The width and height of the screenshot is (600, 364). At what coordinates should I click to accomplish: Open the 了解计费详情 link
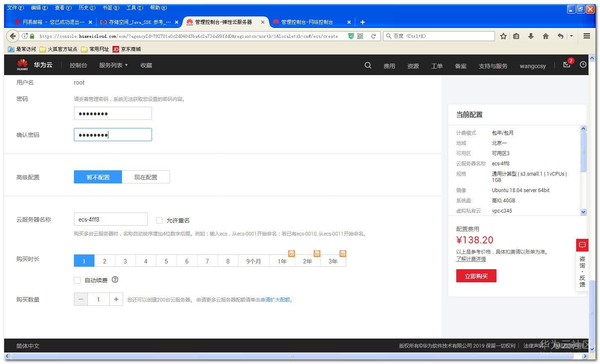[471, 259]
